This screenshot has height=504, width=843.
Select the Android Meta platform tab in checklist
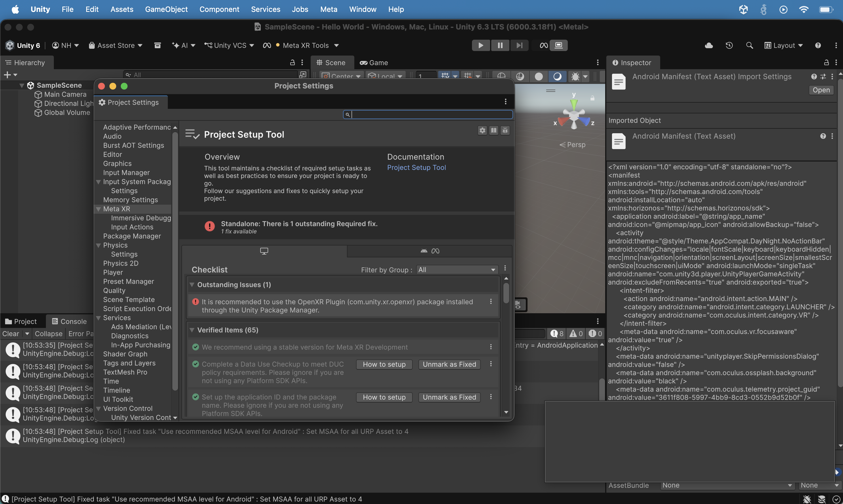[429, 251]
